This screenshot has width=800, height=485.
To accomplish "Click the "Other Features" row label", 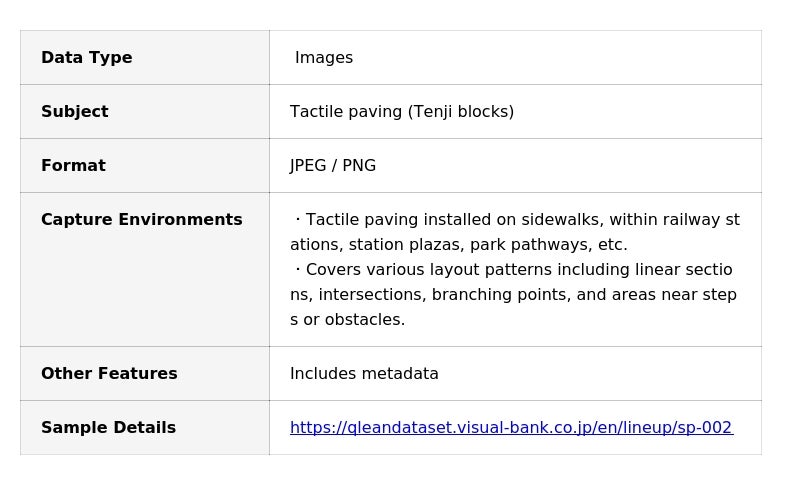I will pos(109,374).
